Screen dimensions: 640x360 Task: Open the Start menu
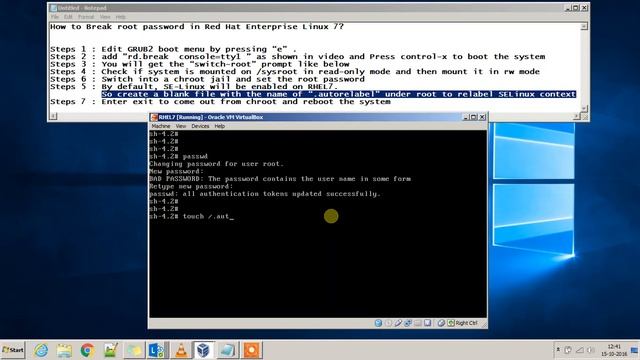pos(13,350)
